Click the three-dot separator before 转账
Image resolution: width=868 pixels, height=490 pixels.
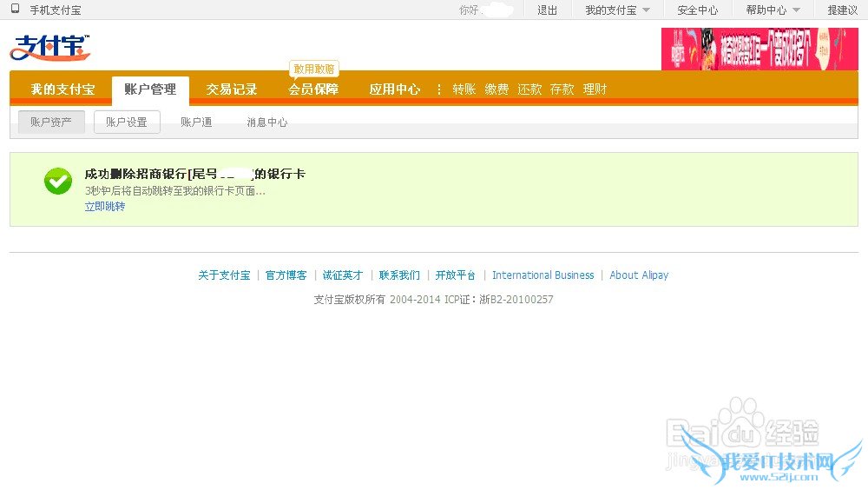439,89
